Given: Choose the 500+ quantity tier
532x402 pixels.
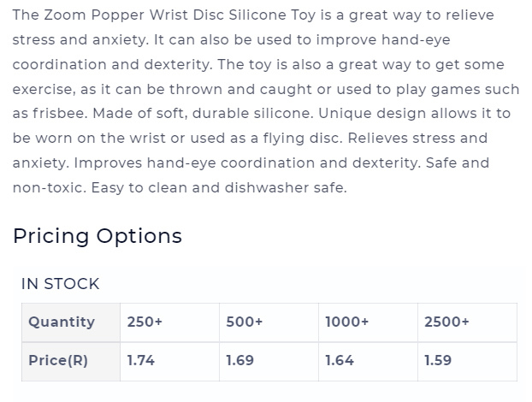Looking at the screenshot, I should (x=269, y=322).
